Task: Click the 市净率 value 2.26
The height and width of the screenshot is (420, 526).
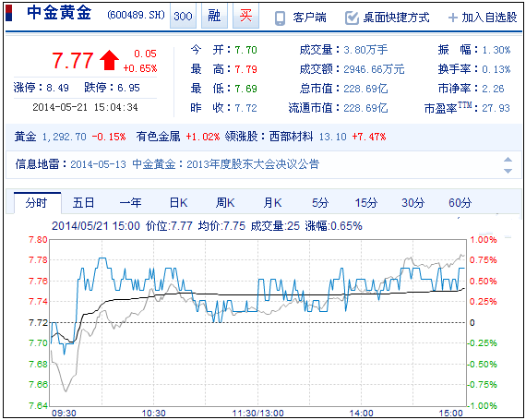Action: [x=493, y=89]
